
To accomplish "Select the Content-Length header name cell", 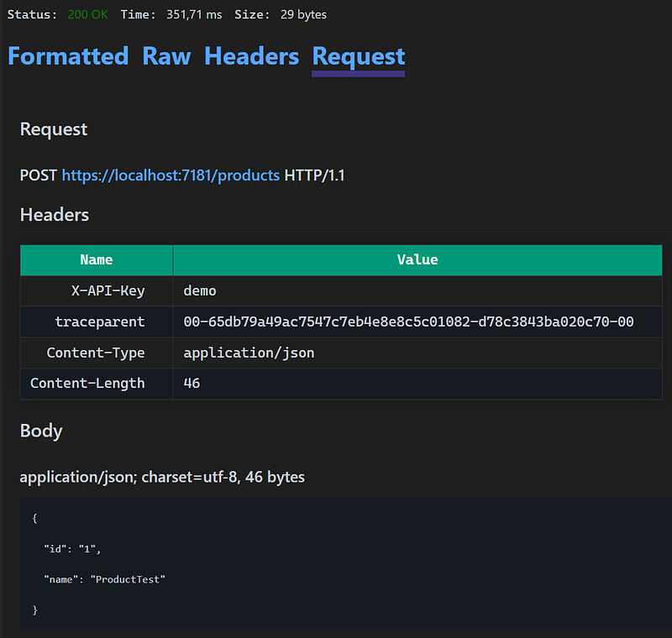I will click(97, 384).
